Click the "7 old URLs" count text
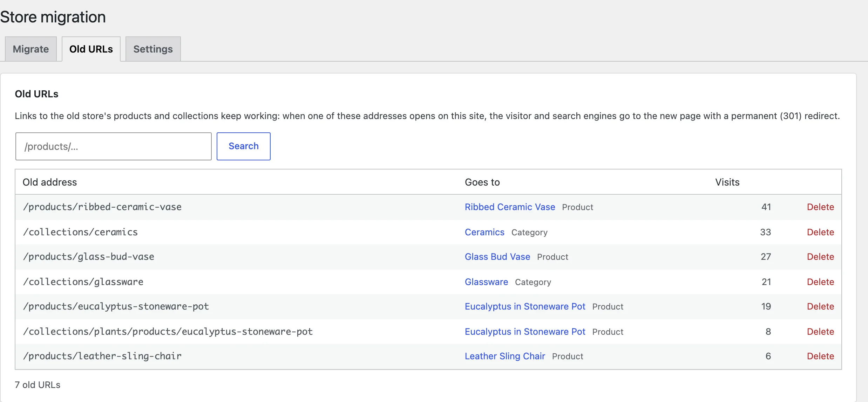Viewport: 868px width, 402px height. [38, 385]
